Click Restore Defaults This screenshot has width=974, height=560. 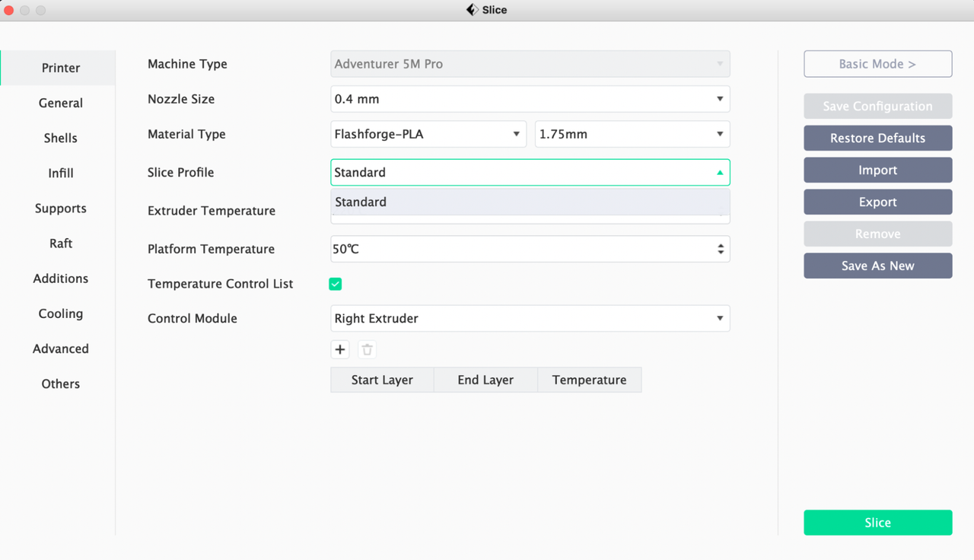(877, 138)
